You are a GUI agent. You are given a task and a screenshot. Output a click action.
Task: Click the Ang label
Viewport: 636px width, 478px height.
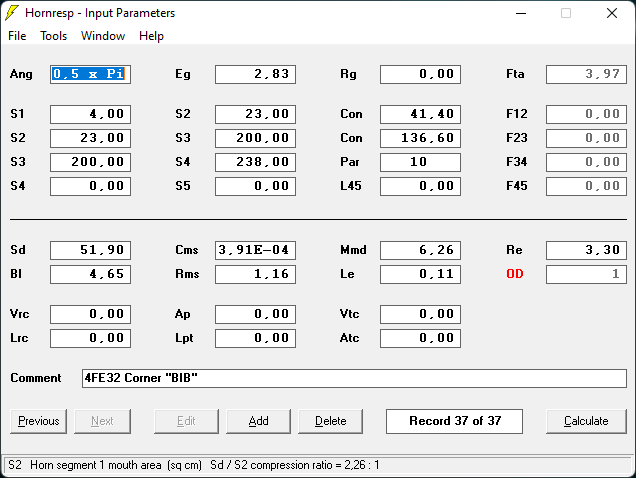[x=21, y=74]
